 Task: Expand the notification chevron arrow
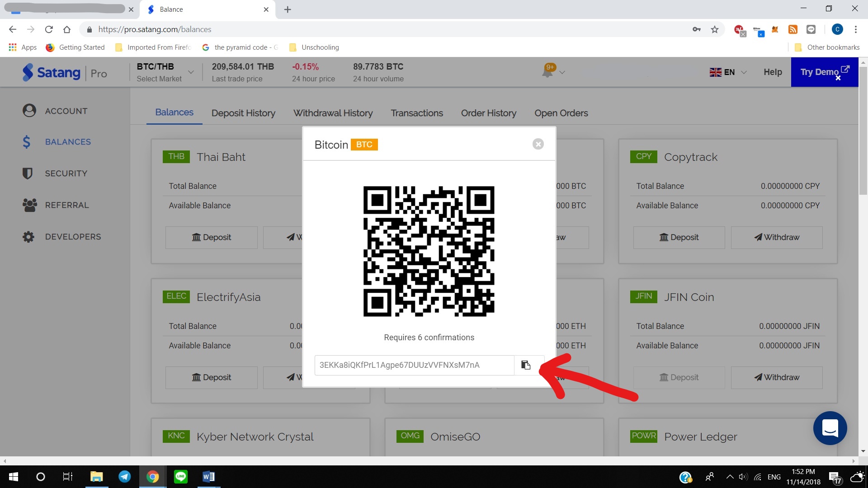(x=562, y=72)
